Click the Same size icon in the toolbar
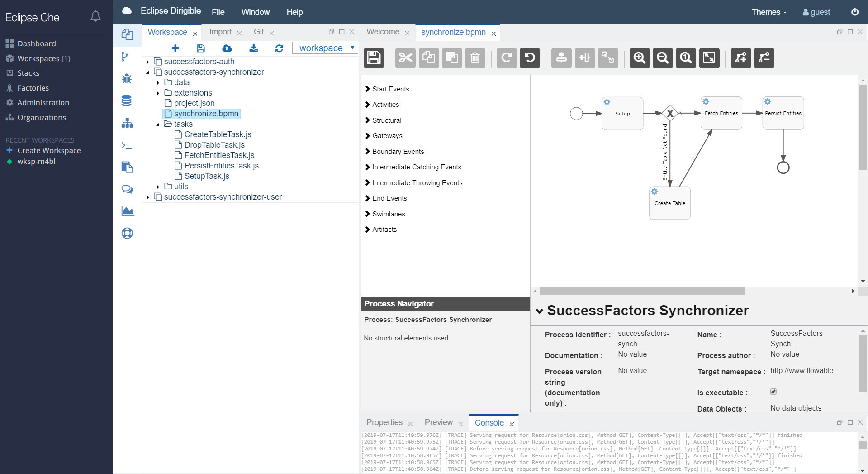The image size is (868, 474). pos(608,58)
